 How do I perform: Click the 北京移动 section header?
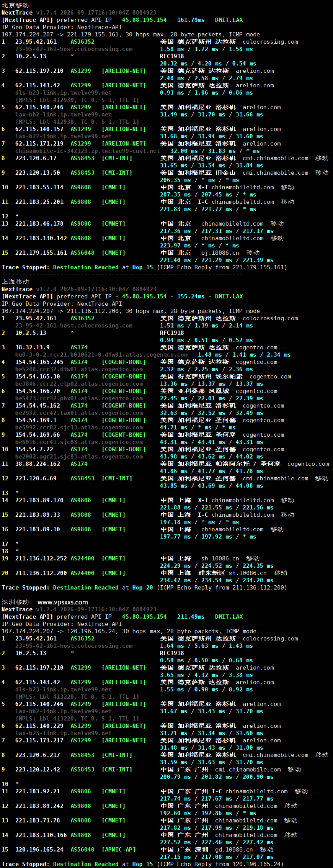(15, 5)
